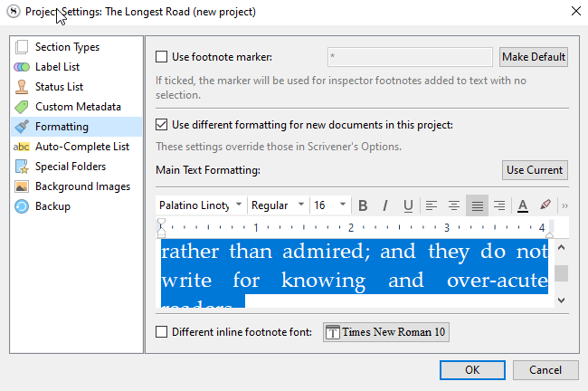Screen dimensions: 588x391
Task: Align text left
Action: tap(432, 205)
